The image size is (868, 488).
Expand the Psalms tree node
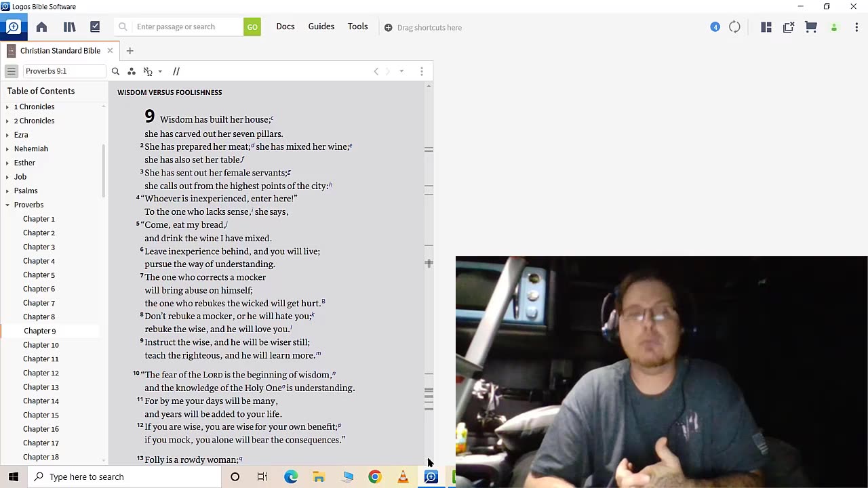[x=7, y=191]
